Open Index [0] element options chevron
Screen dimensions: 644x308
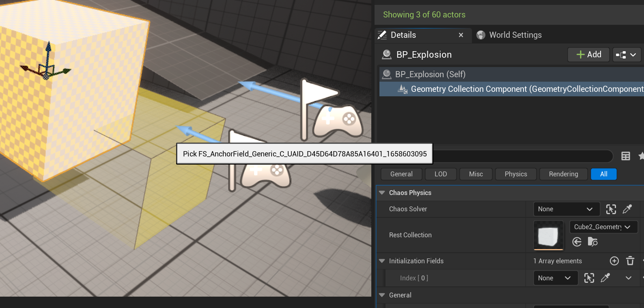click(x=629, y=278)
